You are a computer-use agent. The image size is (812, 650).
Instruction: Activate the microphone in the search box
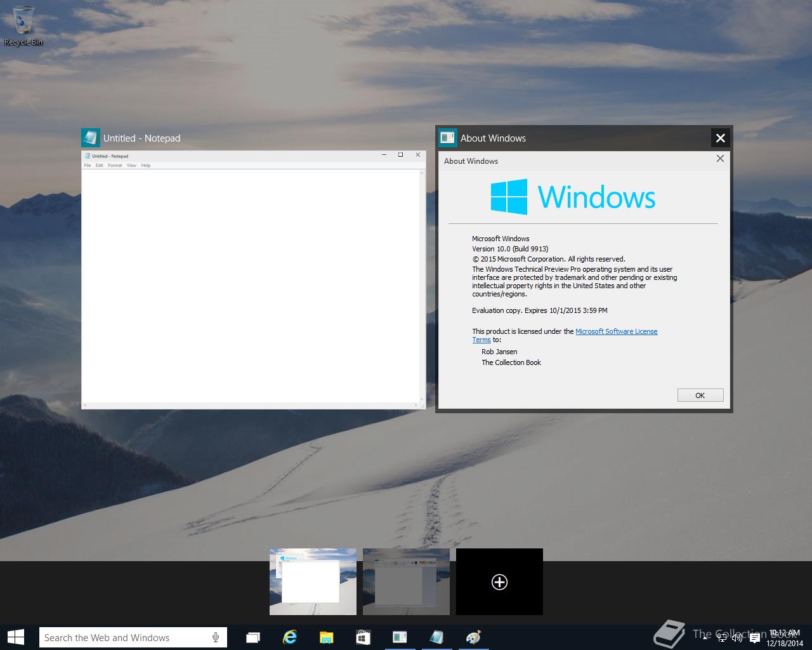point(216,637)
